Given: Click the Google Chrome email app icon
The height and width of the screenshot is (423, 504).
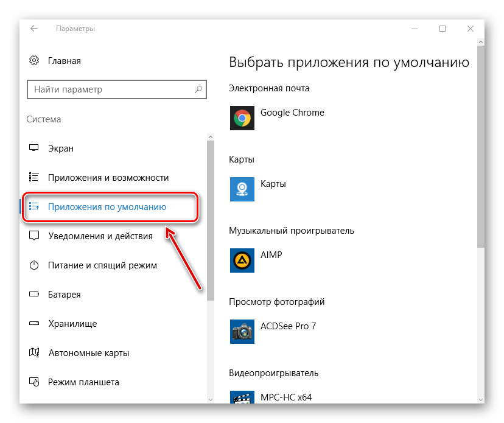Looking at the screenshot, I should pos(242,117).
